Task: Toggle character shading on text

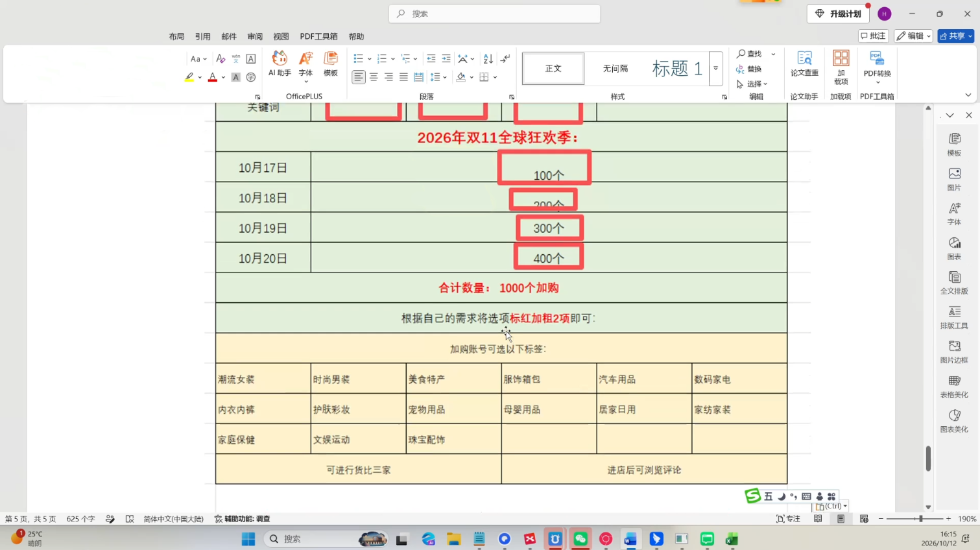Action: [236, 77]
